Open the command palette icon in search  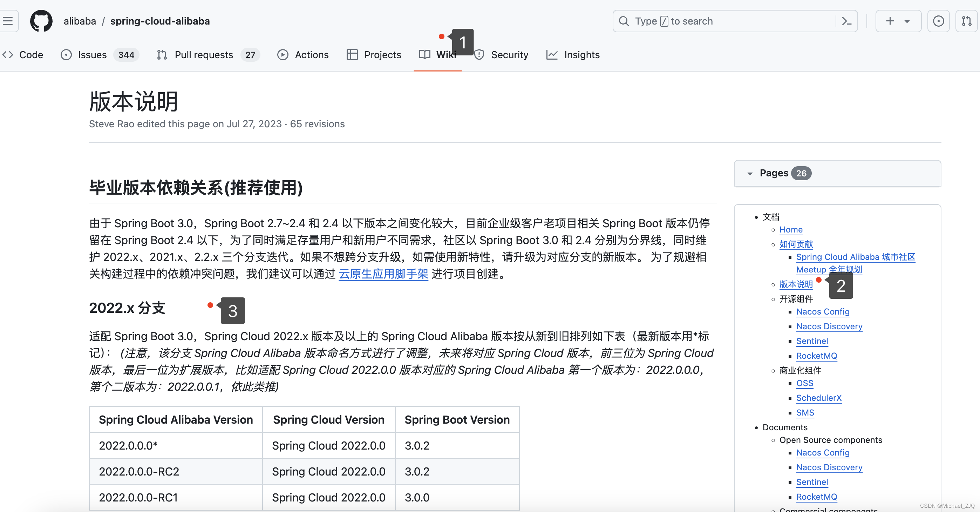(846, 21)
